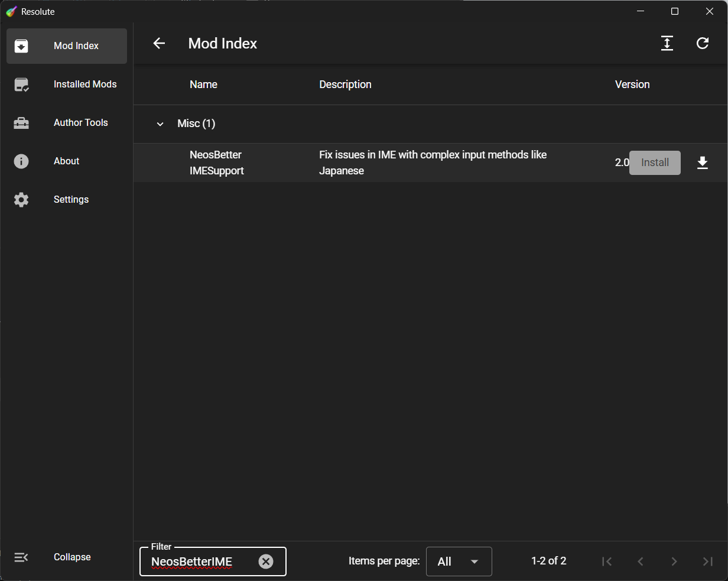Click the About info icon
Image resolution: width=728 pixels, height=581 pixels.
pos(21,161)
